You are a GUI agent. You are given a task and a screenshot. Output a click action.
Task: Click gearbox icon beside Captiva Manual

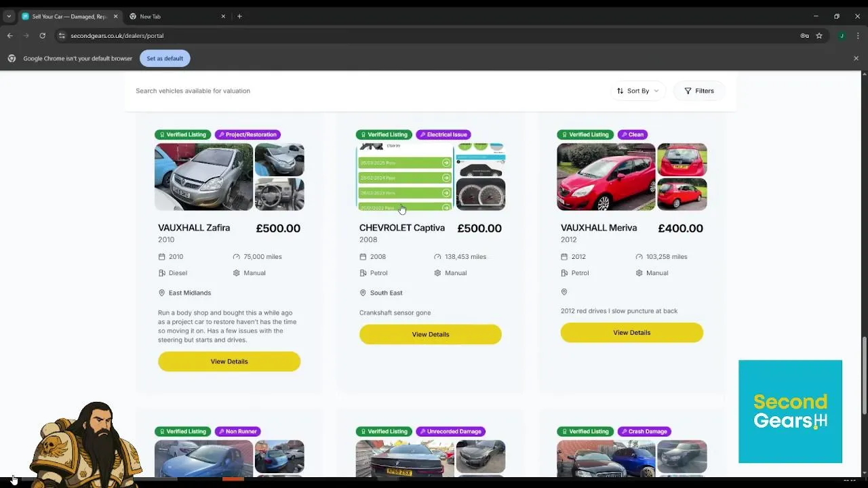437,273
